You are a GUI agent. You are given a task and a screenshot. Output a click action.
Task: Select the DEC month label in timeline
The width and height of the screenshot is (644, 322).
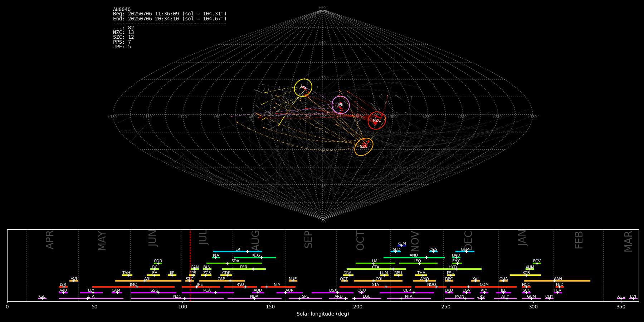coord(468,241)
